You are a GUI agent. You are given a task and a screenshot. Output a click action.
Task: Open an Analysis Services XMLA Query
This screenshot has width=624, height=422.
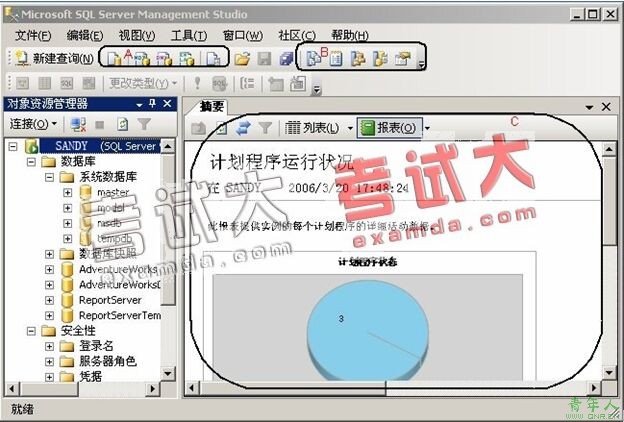click(x=186, y=59)
